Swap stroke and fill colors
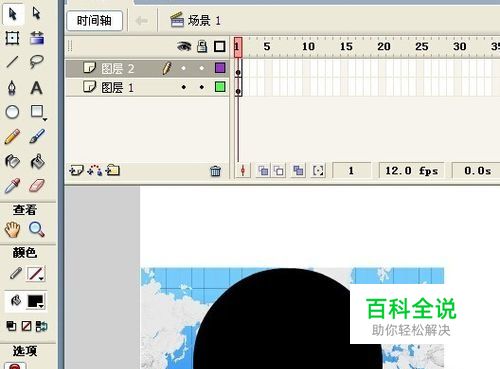Viewport: 500px width, 369px height. [41, 326]
